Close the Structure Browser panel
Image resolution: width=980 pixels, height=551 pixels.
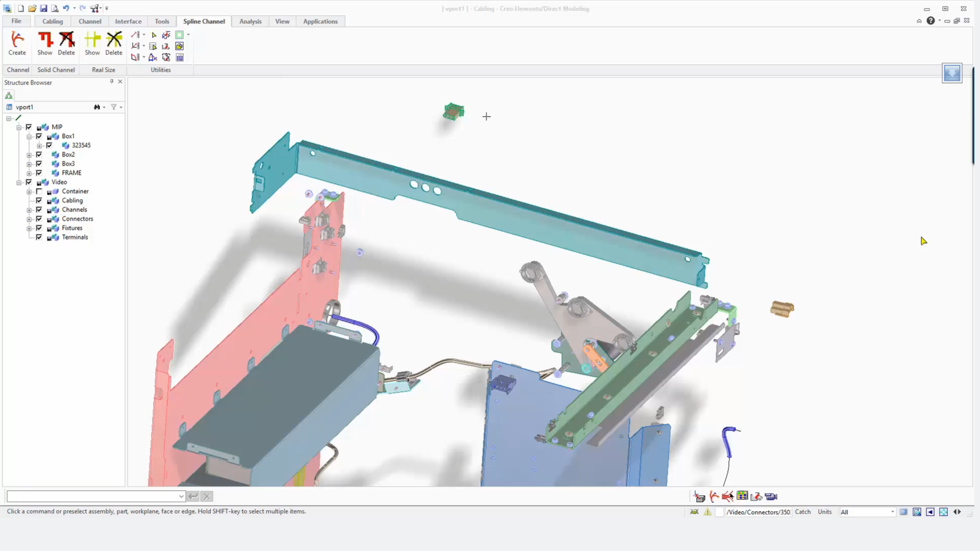pos(120,81)
